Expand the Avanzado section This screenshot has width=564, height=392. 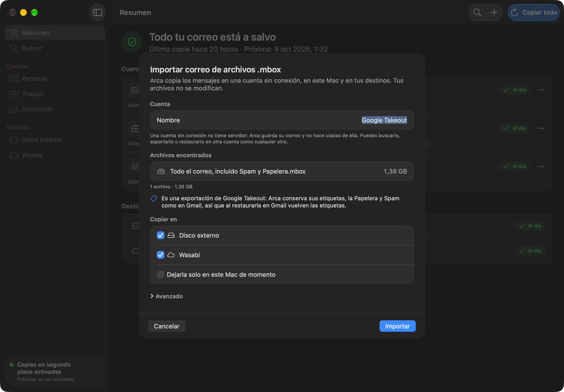click(x=167, y=296)
